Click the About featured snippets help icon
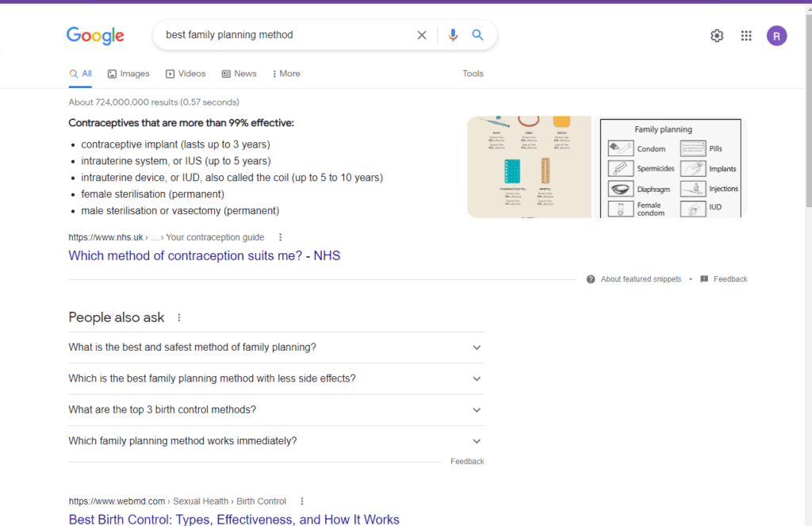Viewport: 812px width, 526px height. [x=591, y=279]
